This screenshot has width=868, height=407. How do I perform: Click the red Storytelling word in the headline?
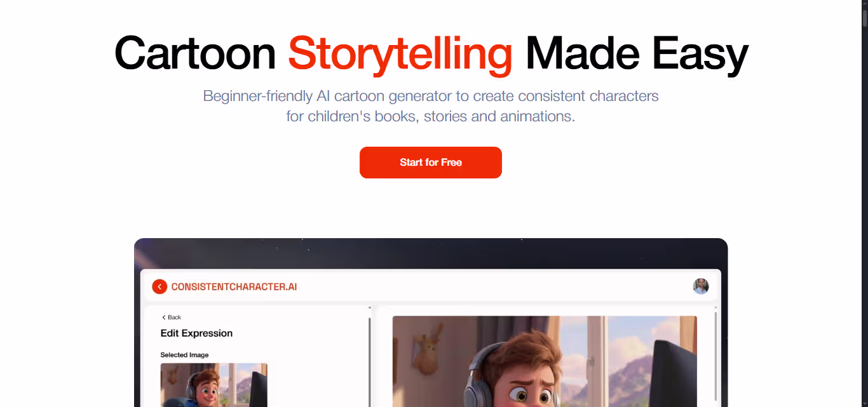coord(400,53)
